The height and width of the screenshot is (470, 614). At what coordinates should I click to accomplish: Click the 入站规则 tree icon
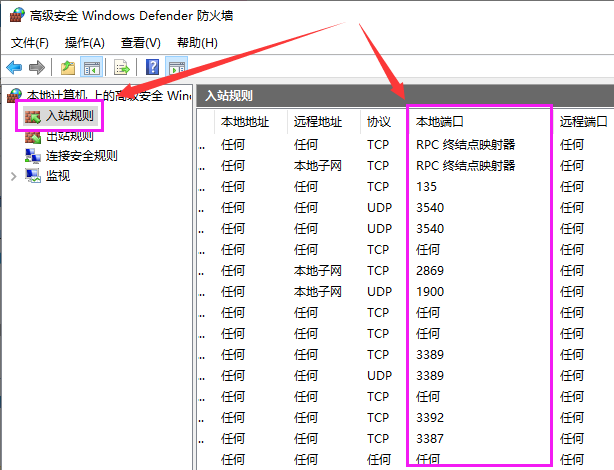click(33, 116)
